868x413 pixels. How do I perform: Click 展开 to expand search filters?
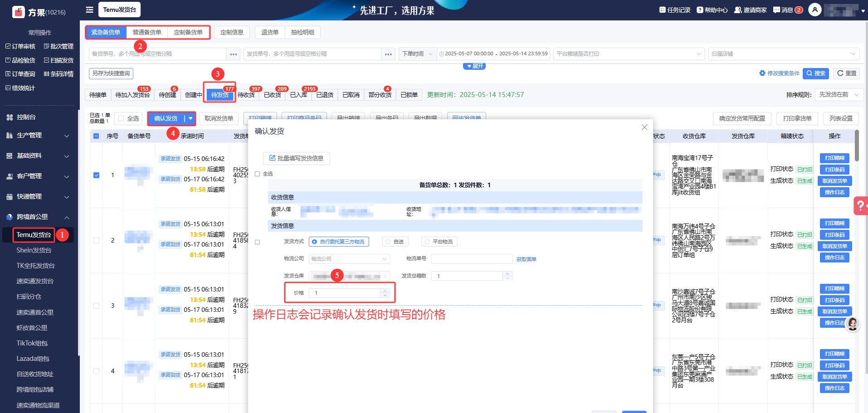point(474,66)
